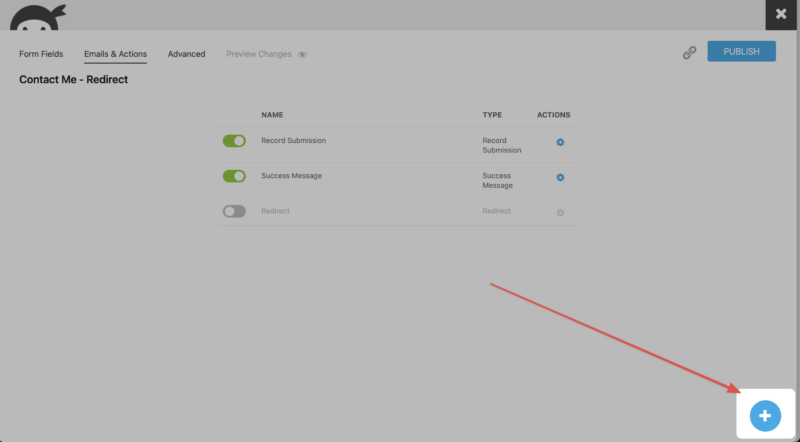This screenshot has height=442, width=800.
Task: Select the Success Message action row name
Action: pos(291,176)
